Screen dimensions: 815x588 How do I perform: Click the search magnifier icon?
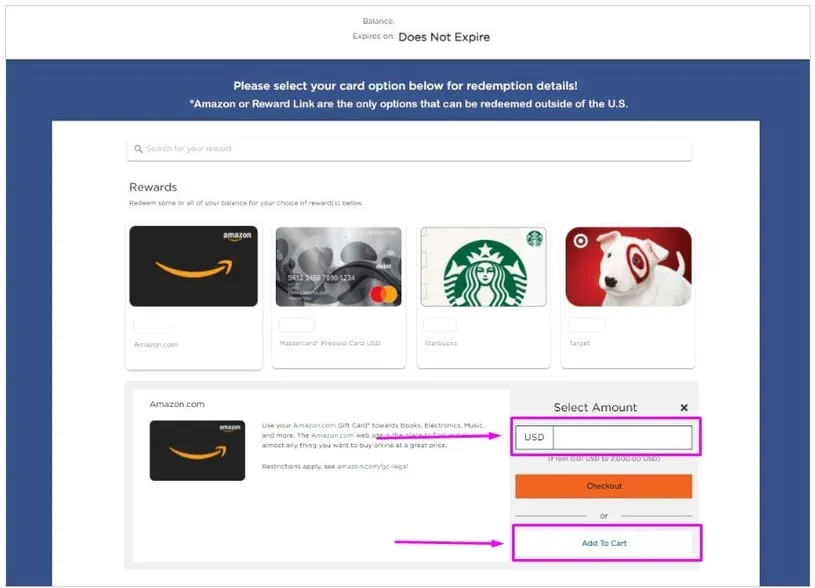pos(138,149)
